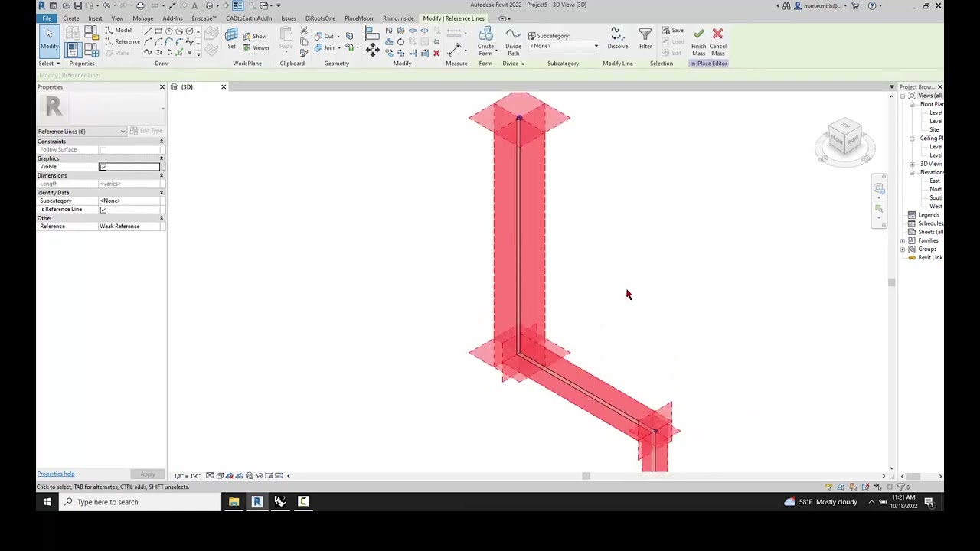
Task: Click the Join geometry tool
Action: tap(325, 47)
